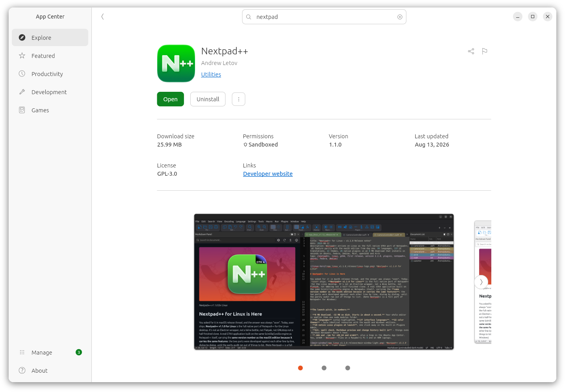565x392 pixels.
Task: Click the About question mark icon
Action: [x=22, y=370]
